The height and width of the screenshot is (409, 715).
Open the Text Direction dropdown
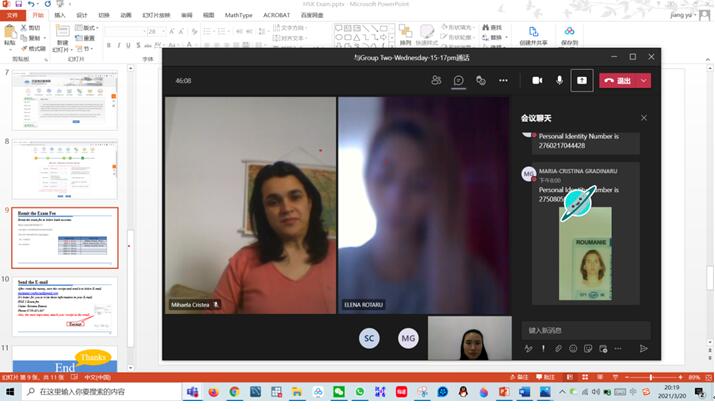(x=290, y=28)
